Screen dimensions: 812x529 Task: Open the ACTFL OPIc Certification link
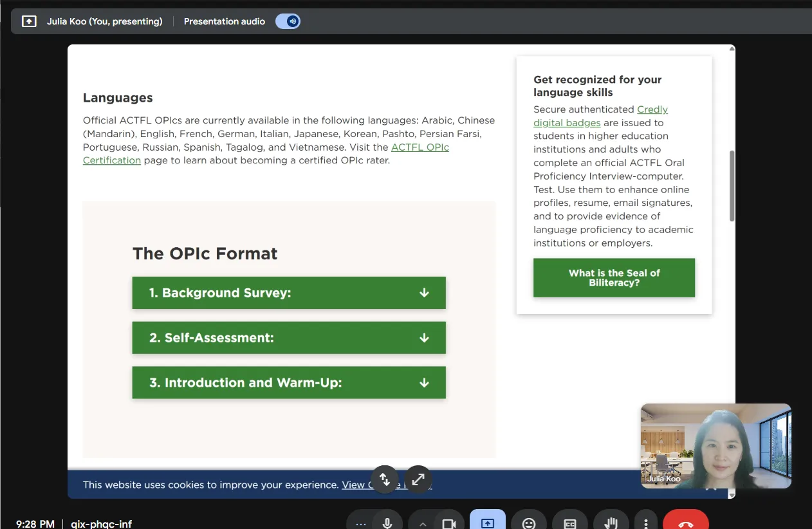[x=266, y=154]
